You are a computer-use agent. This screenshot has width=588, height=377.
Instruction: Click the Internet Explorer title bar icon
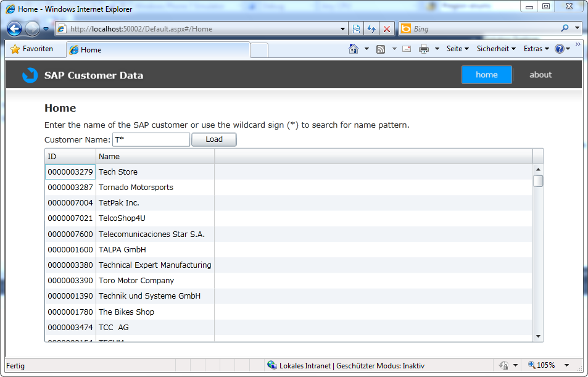click(x=10, y=9)
